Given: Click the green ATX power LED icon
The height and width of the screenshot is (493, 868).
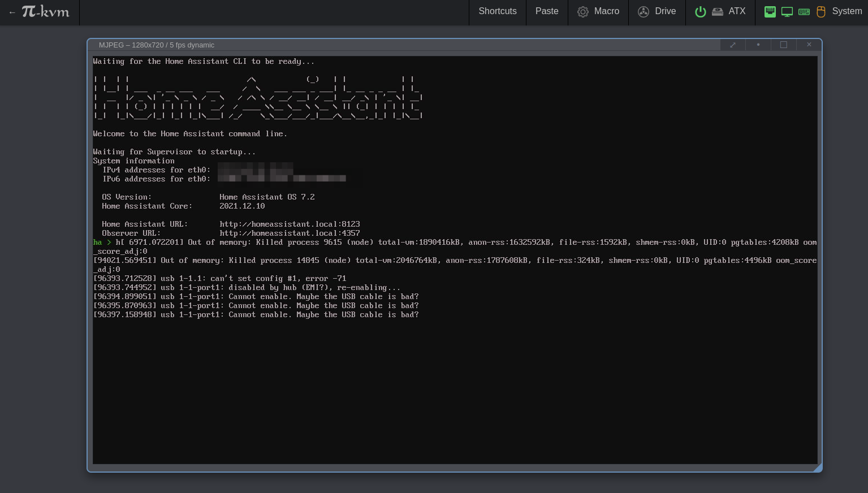Looking at the screenshot, I should click(x=701, y=11).
